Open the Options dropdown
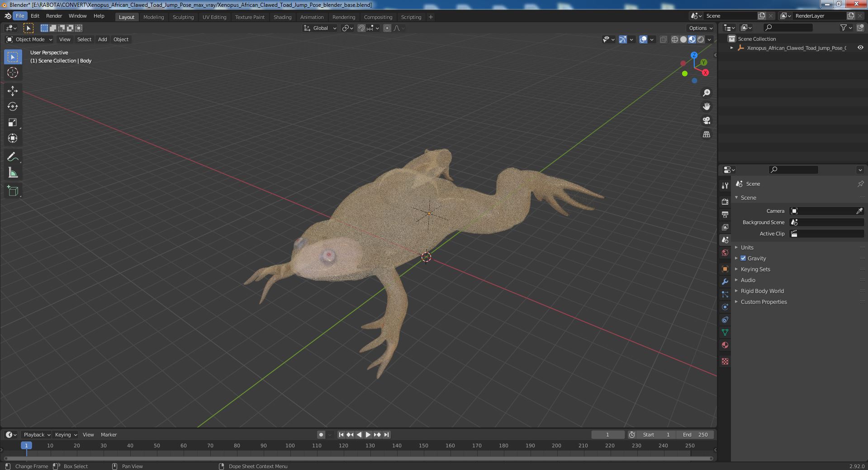 tap(701, 28)
